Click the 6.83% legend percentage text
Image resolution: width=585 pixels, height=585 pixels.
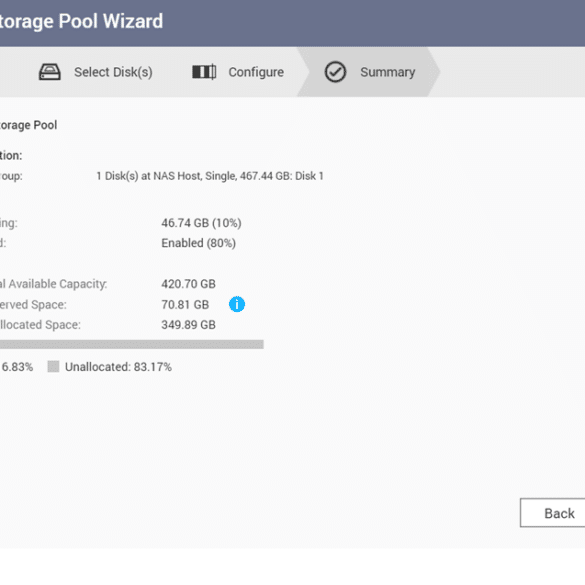click(17, 367)
